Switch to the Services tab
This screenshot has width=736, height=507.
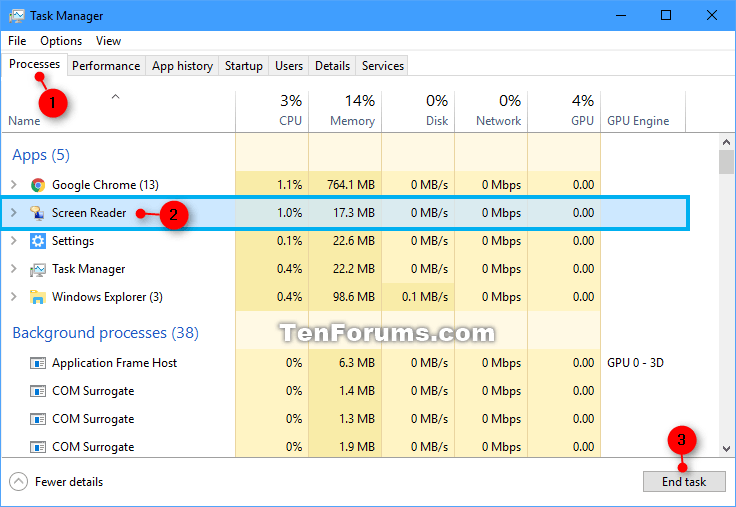click(383, 66)
